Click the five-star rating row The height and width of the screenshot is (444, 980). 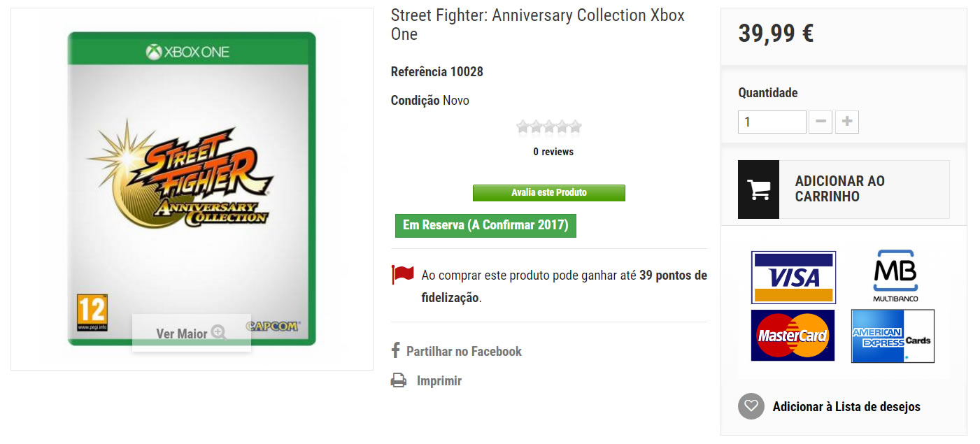[549, 127]
